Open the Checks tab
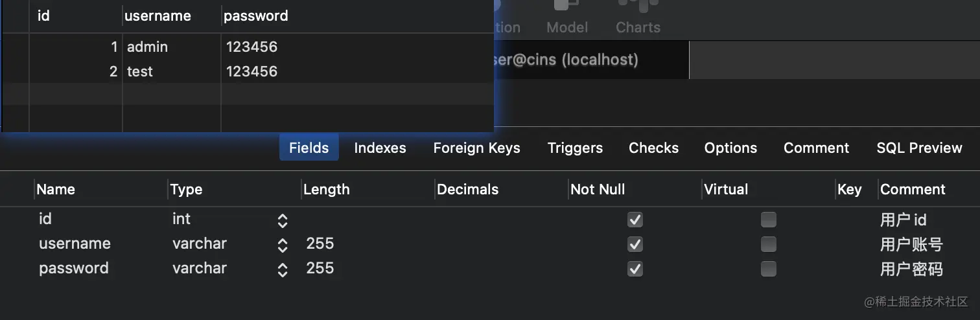Viewport: 980px width, 320px height. (x=653, y=148)
